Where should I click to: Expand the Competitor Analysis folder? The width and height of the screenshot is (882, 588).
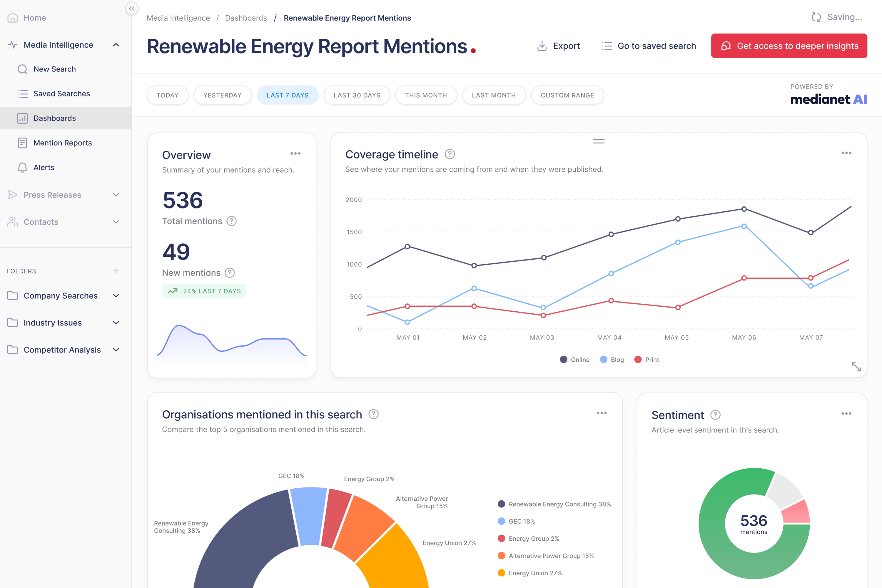point(116,350)
